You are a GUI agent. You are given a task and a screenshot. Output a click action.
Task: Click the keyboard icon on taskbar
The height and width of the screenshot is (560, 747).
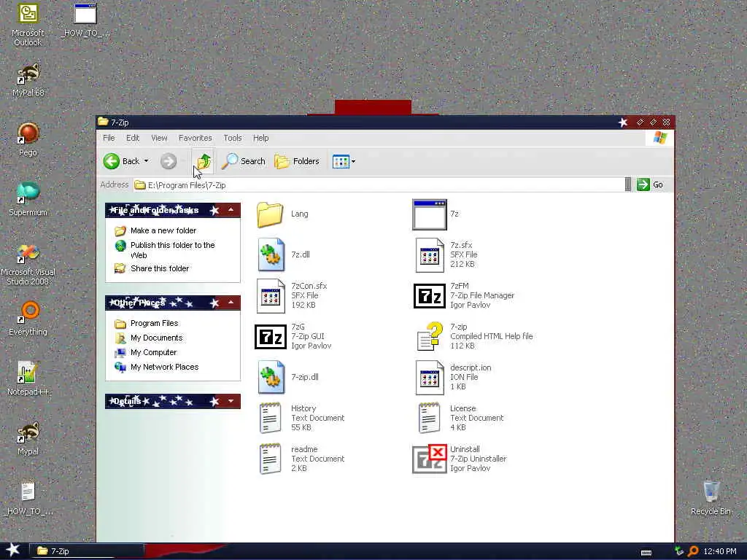click(x=646, y=553)
